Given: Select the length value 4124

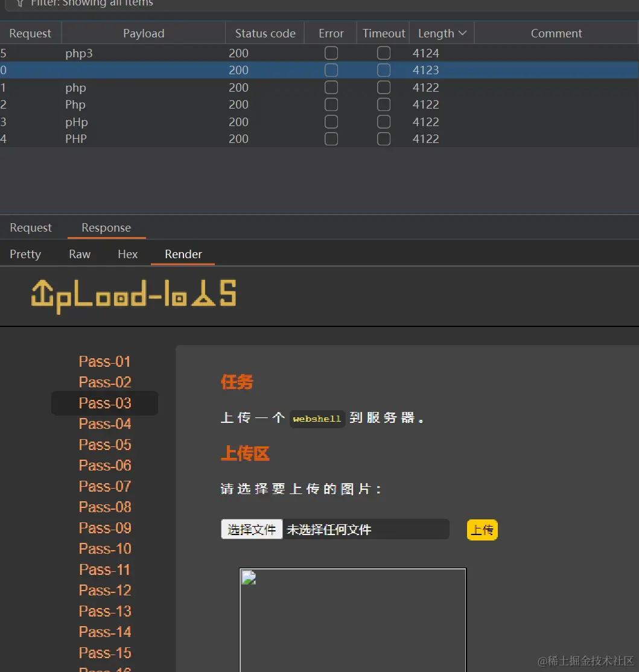Looking at the screenshot, I should pyautogui.click(x=425, y=53).
